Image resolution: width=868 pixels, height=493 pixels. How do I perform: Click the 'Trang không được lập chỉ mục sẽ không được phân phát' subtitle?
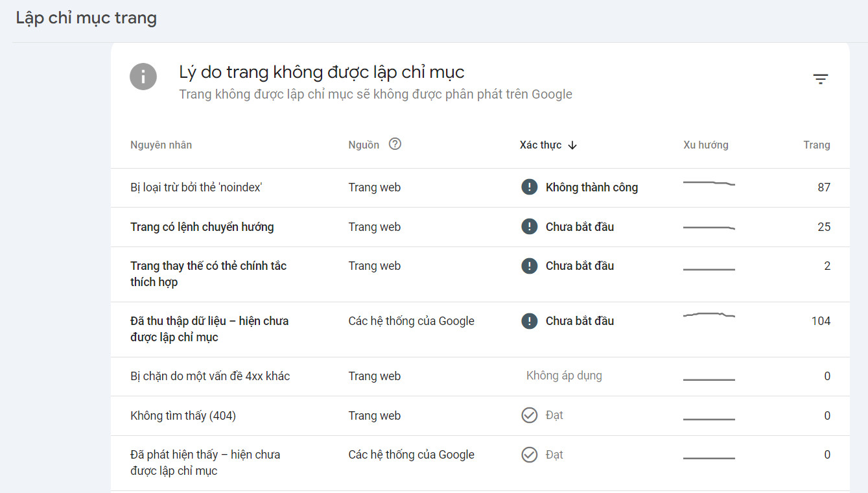[x=376, y=94]
